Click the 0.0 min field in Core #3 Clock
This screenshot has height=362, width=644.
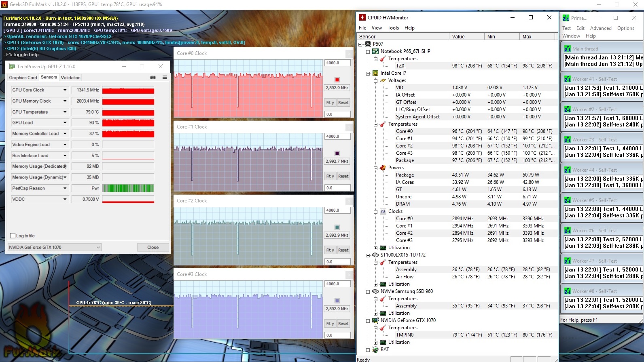[x=338, y=335]
